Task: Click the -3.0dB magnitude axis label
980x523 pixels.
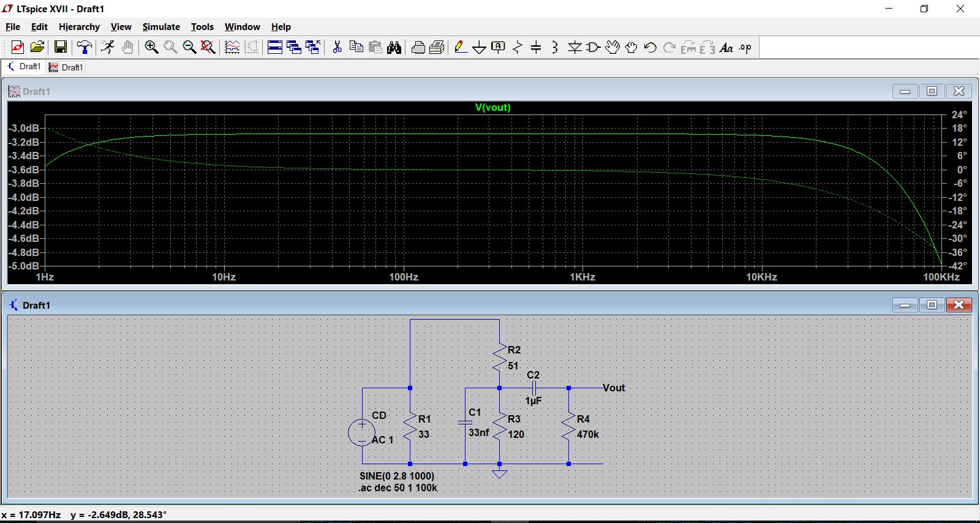Action: 24,128
